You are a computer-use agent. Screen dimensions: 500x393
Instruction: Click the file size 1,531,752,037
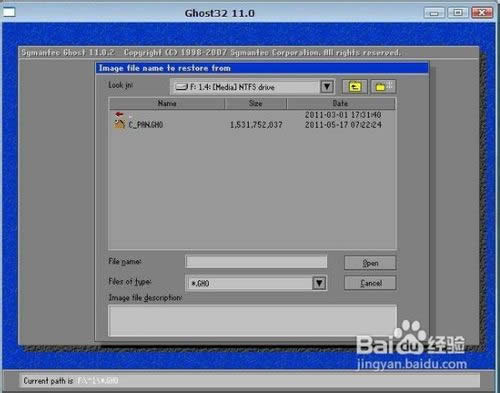[x=256, y=125]
